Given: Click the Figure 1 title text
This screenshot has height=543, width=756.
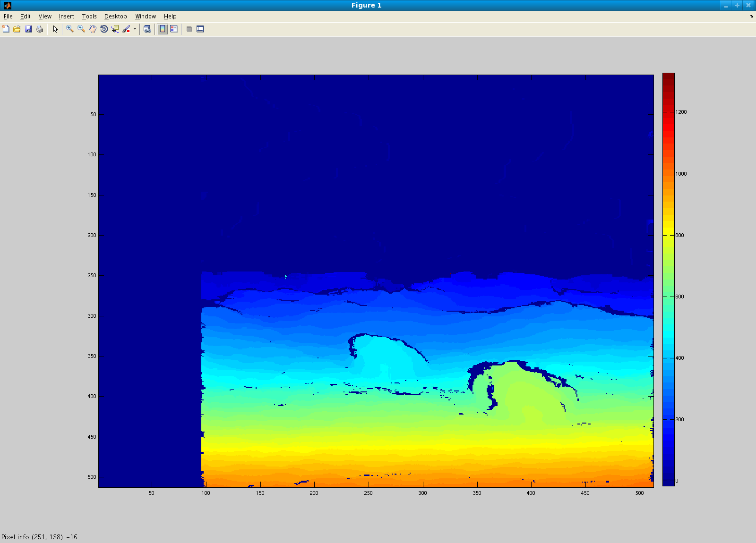Looking at the screenshot, I should point(366,5).
